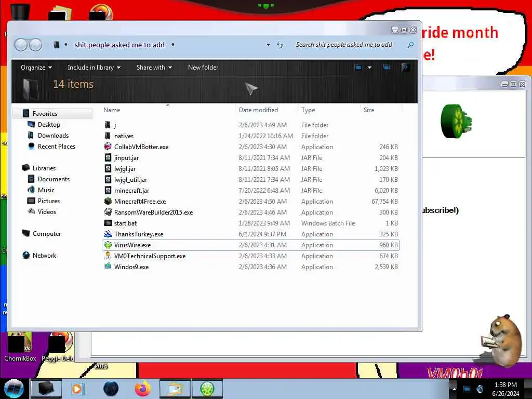Click the arrow after the folder name in address bar
The height and width of the screenshot is (399, 532).
(x=172, y=45)
